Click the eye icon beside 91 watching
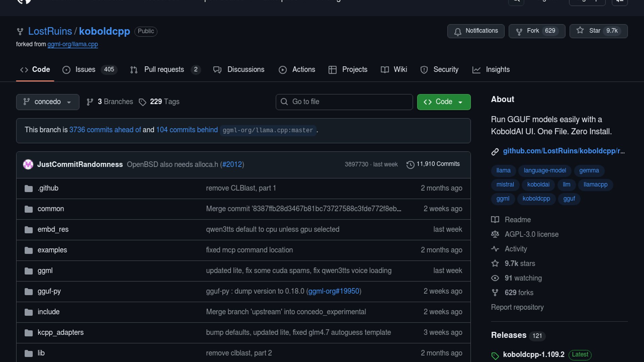The image size is (644, 362). [x=495, y=278]
